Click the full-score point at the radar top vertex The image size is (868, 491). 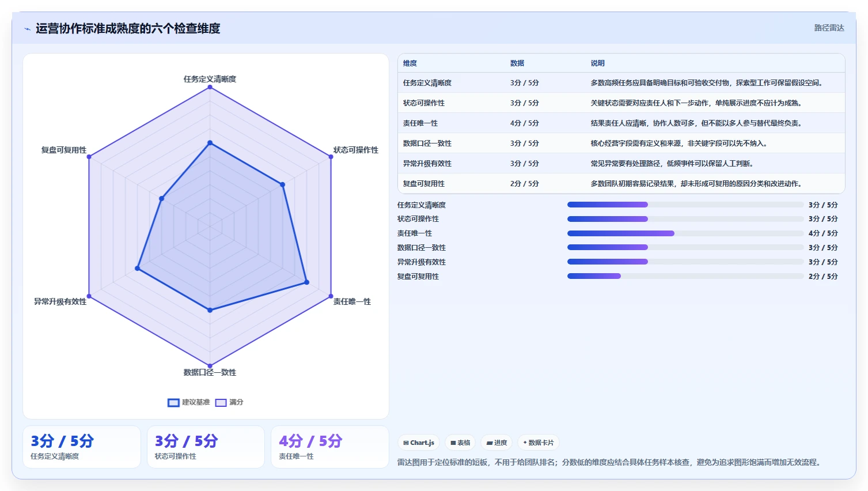pyautogui.click(x=210, y=87)
